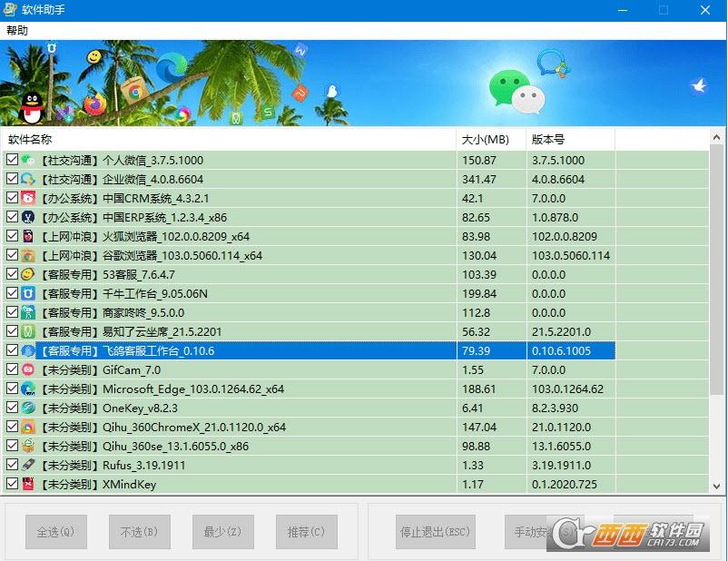728x561 pixels.
Task: Click the Qihu 360ChromeX row icon
Action: click(x=28, y=427)
